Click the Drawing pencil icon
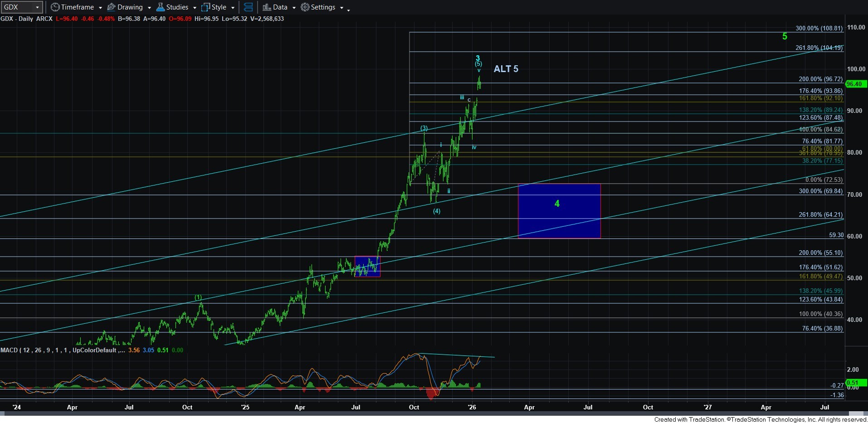This screenshot has width=868, height=423. click(x=111, y=7)
